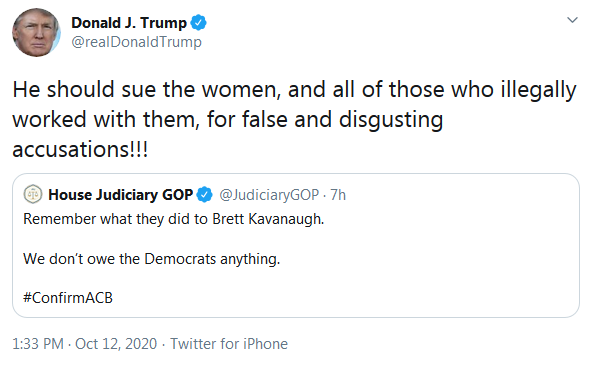Click 'worked with them' line of tweet
593x366 pixels.
coord(228,119)
